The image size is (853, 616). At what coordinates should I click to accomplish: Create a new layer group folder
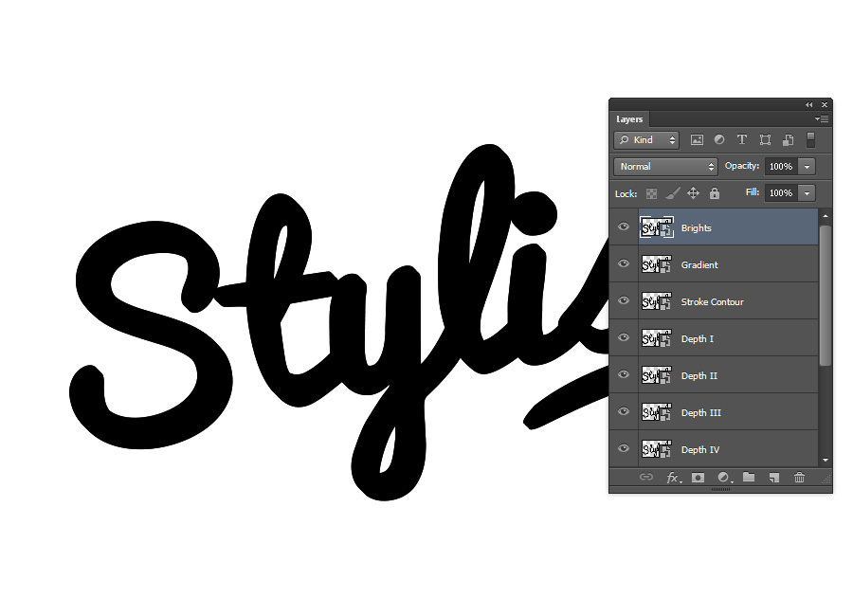[x=749, y=478]
